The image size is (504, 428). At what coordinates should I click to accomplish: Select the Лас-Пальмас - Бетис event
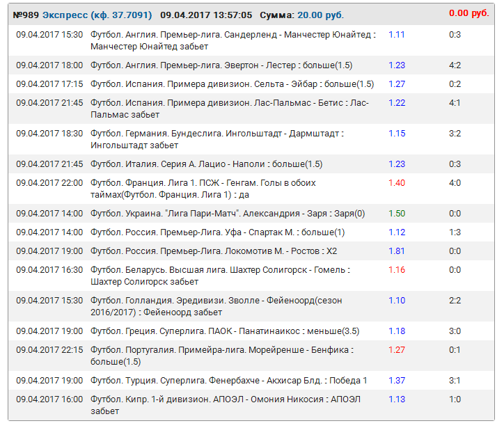pyautogui.click(x=230, y=109)
